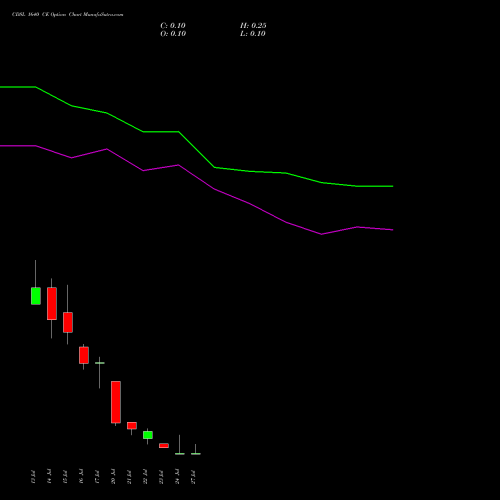Viewport: 500px width, 500px height.
Task: Select the 'H: 0.25' high value
Action: tap(253, 26)
